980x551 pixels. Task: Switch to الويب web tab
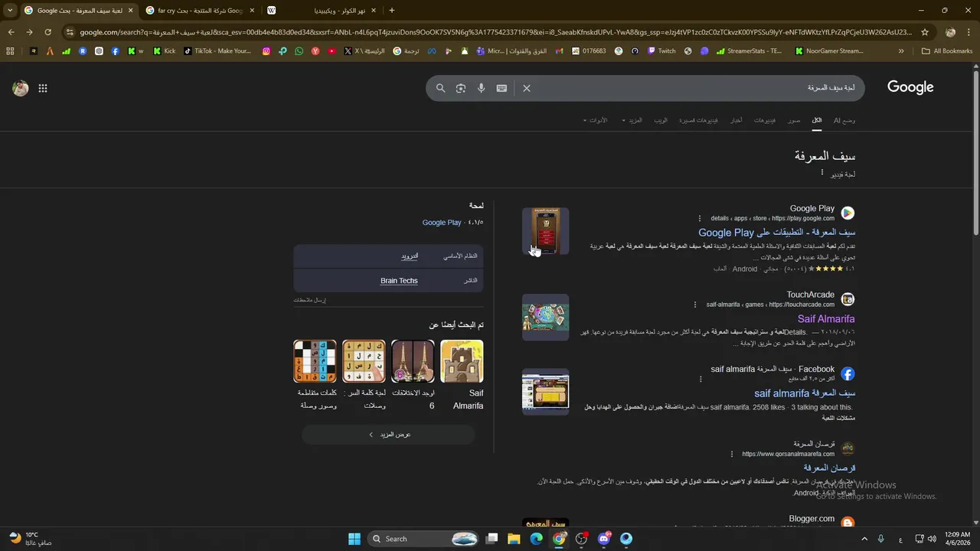click(661, 120)
